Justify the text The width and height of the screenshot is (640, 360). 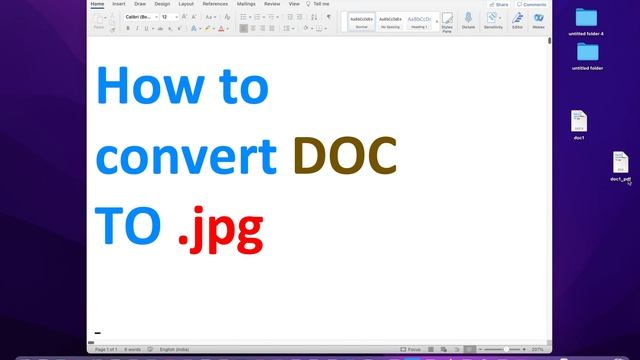272,28
